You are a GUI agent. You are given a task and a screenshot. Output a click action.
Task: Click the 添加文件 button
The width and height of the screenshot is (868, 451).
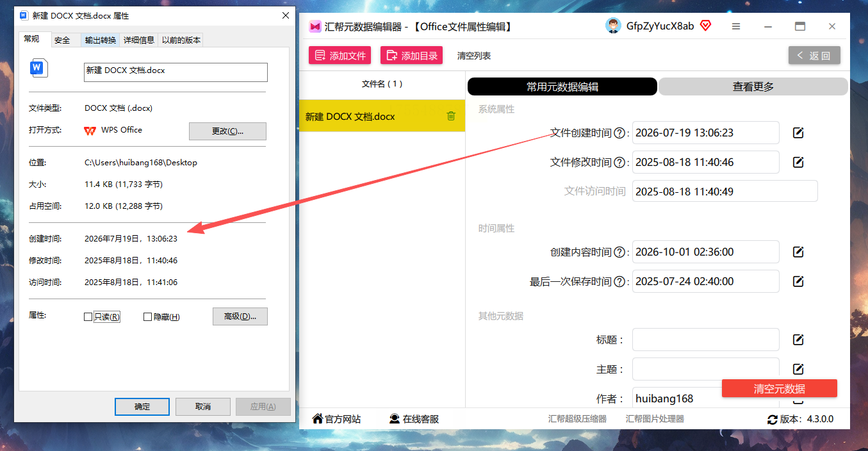tap(340, 56)
